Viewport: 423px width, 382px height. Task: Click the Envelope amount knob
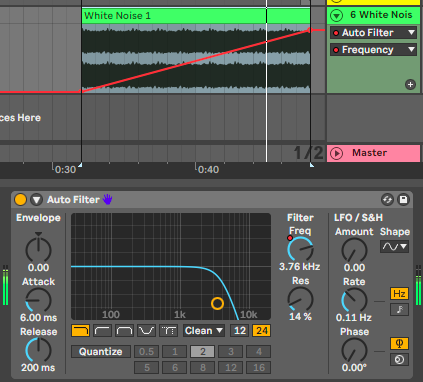pyautogui.click(x=38, y=250)
